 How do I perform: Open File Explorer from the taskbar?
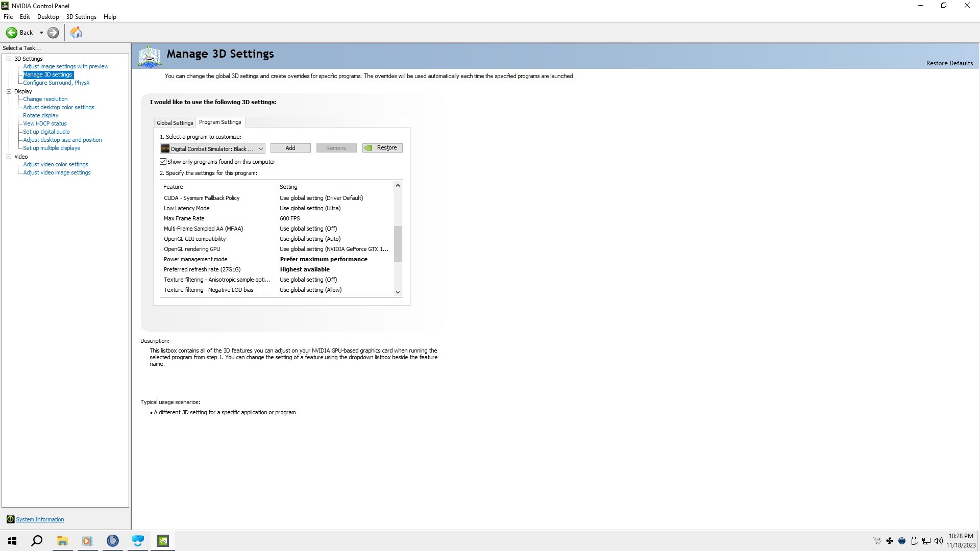(x=62, y=541)
